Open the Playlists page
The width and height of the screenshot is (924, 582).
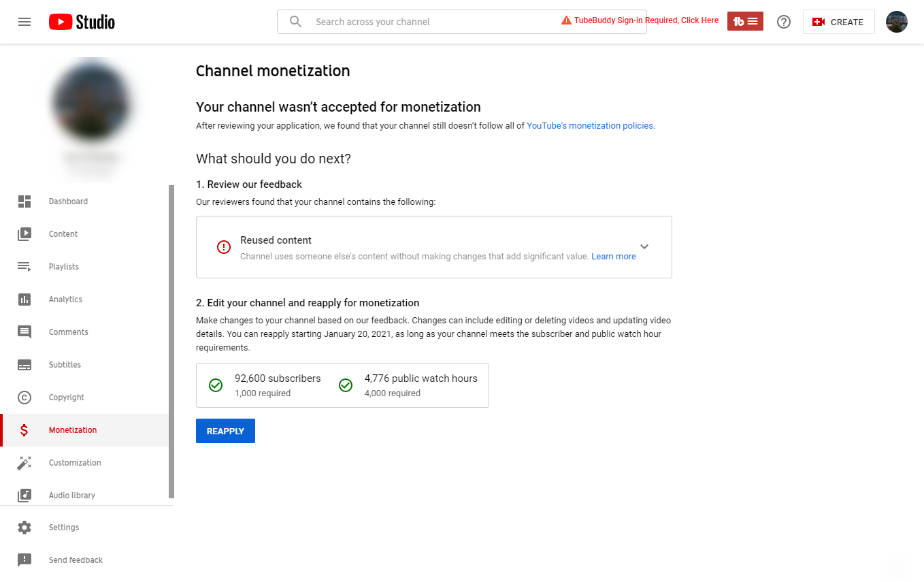coord(84,267)
